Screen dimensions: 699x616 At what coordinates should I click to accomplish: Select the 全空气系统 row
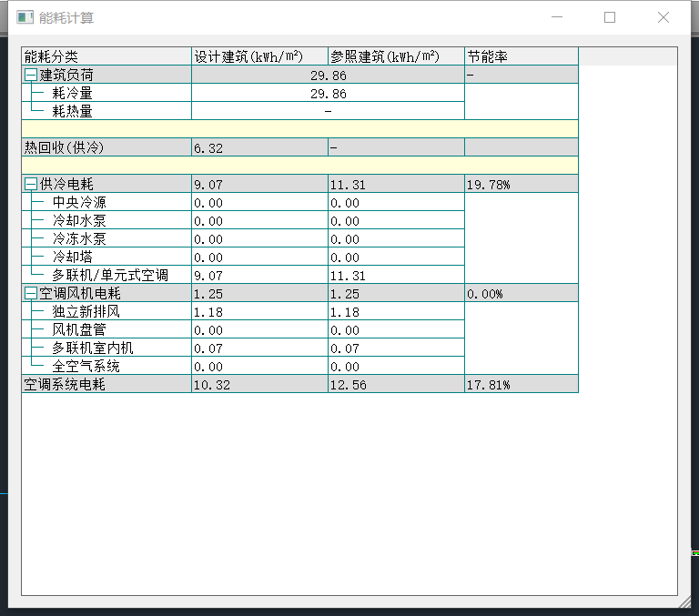tap(86, 366)
